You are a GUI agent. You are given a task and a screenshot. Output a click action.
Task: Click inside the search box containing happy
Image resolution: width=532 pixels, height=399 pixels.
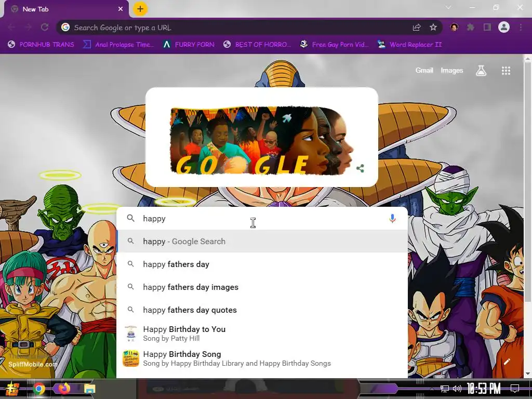pyautogui.click(x=261, y=219)
